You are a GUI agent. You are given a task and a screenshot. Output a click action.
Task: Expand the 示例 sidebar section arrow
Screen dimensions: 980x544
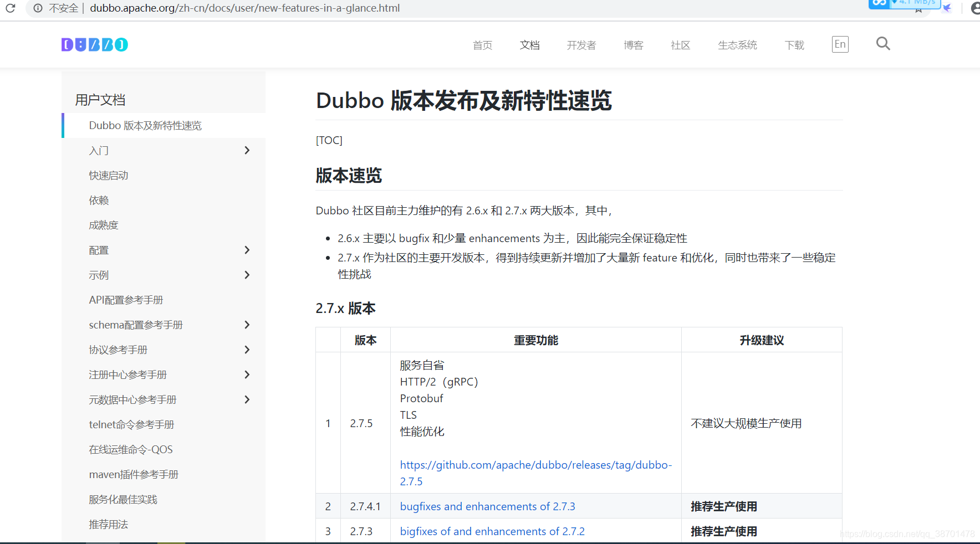coord(247,275)
